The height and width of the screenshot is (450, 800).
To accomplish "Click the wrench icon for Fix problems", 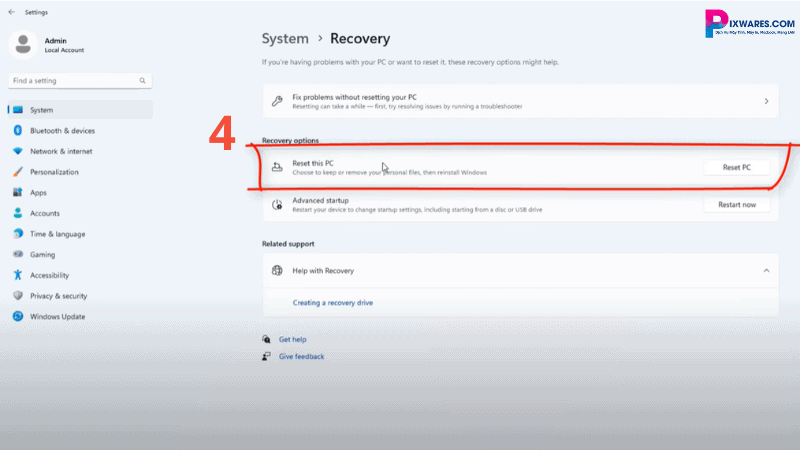I will click(x=277, y=101).
